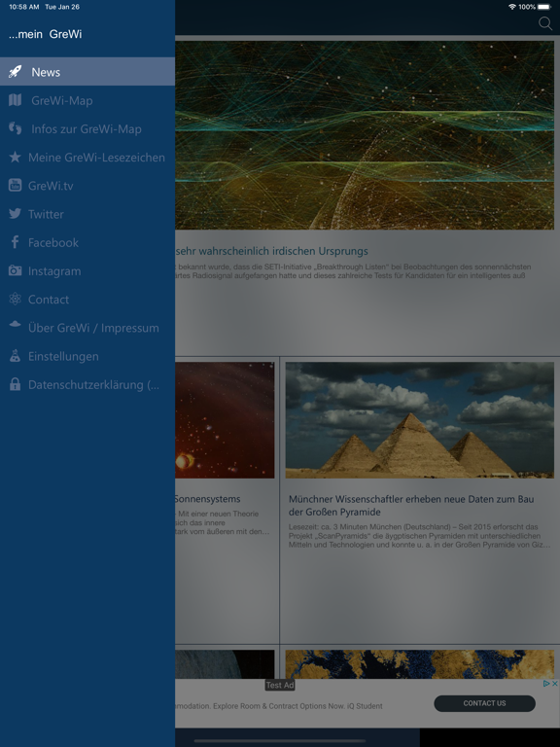The width and height of the screenshot is (560, 747).
Task: Open the Sonnensystems article headline
Action: pos(208,499)
